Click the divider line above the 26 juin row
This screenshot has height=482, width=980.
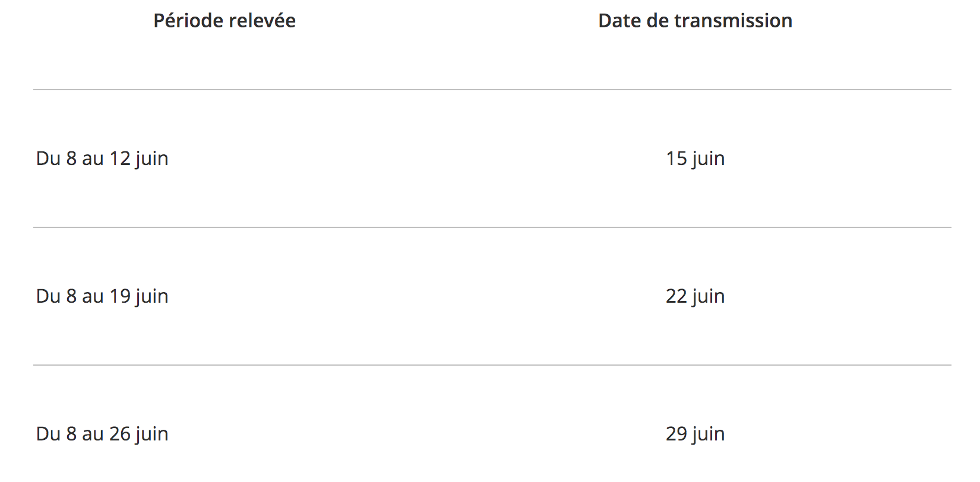click(x=492, y=365)
